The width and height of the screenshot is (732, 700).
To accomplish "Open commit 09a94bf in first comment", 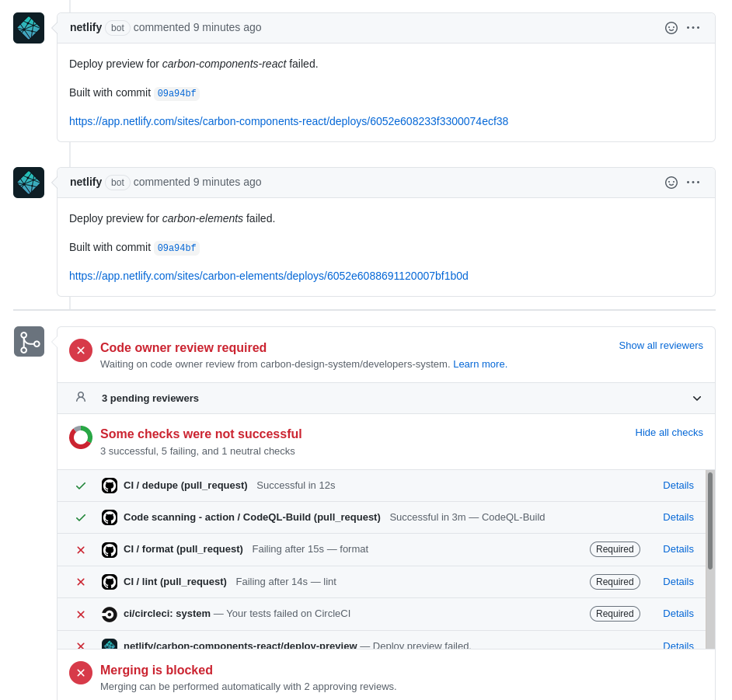I will (176, 94).
